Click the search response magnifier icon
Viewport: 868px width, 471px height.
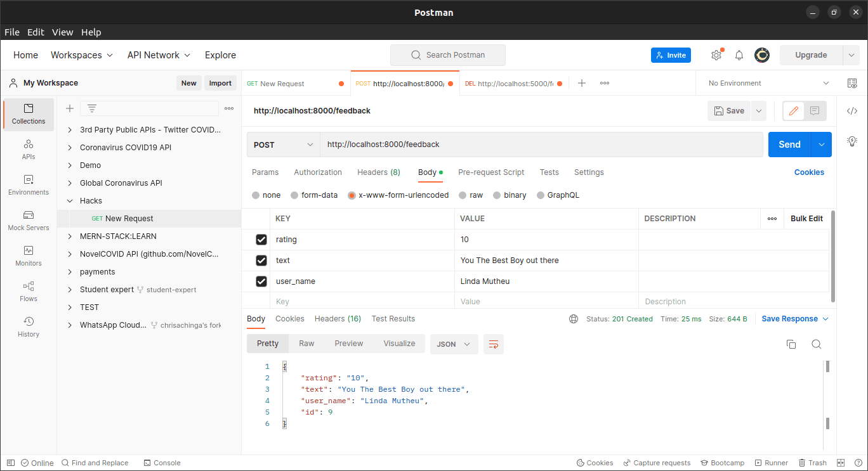(817, 344)
